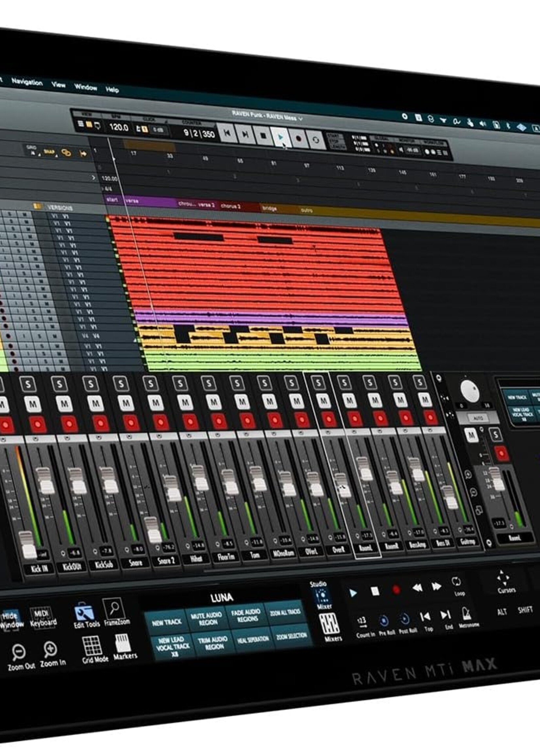The height and width of the screenshot is (756, 540).
Task: Click LUNA's stop transport button
Action: [263, 136]
